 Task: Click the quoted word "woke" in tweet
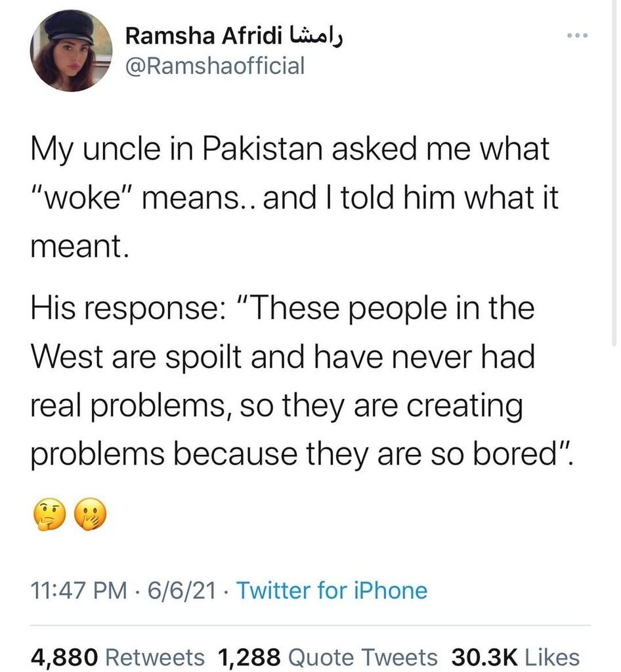pos(87,198)
